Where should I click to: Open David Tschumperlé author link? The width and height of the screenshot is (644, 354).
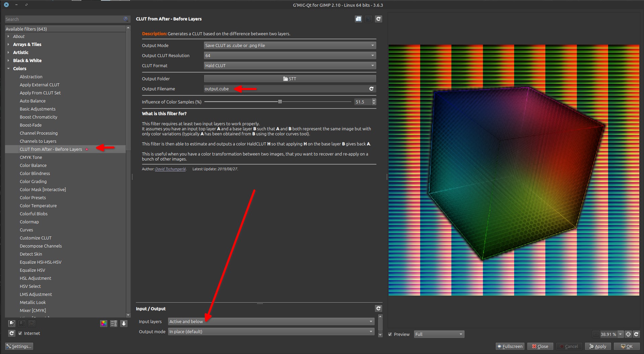pos(170,169)
